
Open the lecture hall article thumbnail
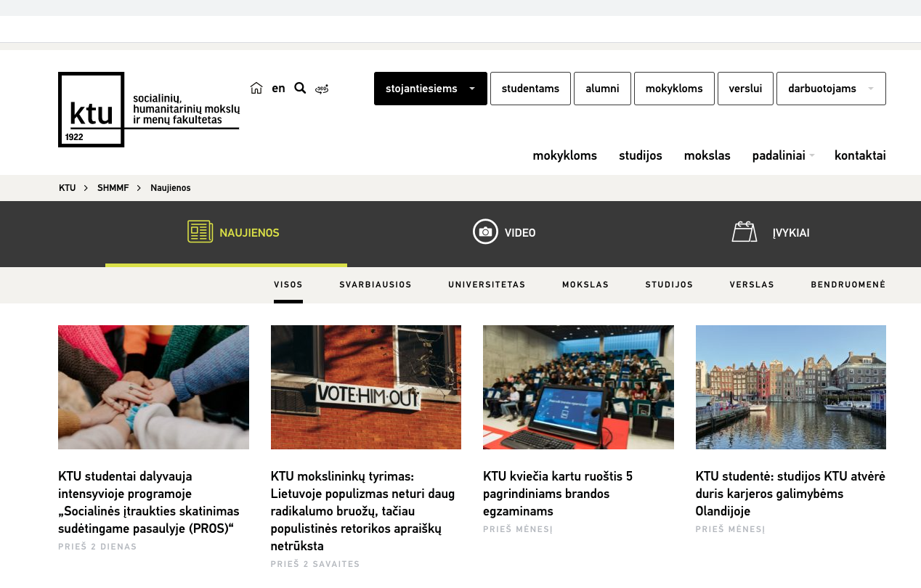tap(578, 387)
